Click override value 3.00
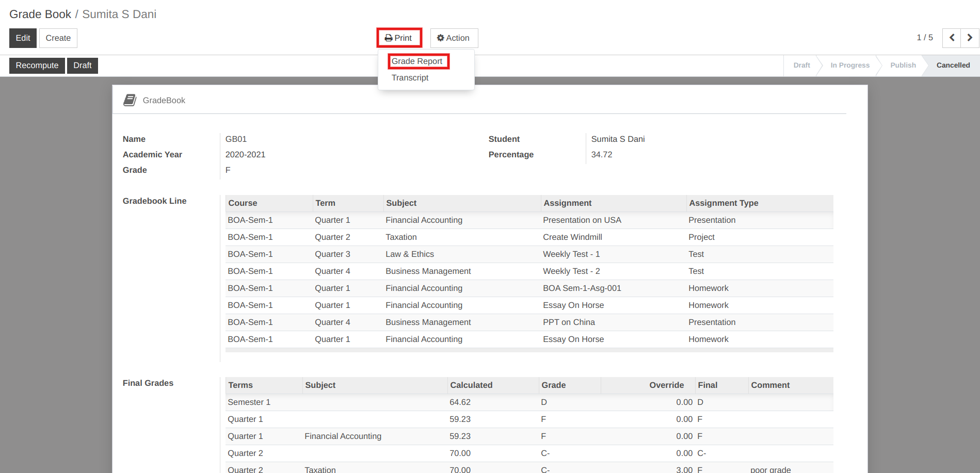 (684, 469)
